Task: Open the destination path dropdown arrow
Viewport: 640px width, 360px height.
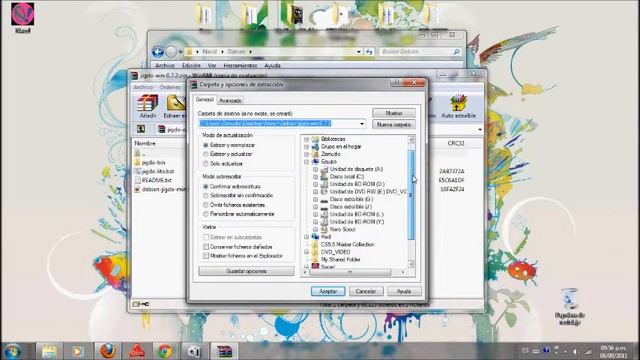Action: (362, 124)
